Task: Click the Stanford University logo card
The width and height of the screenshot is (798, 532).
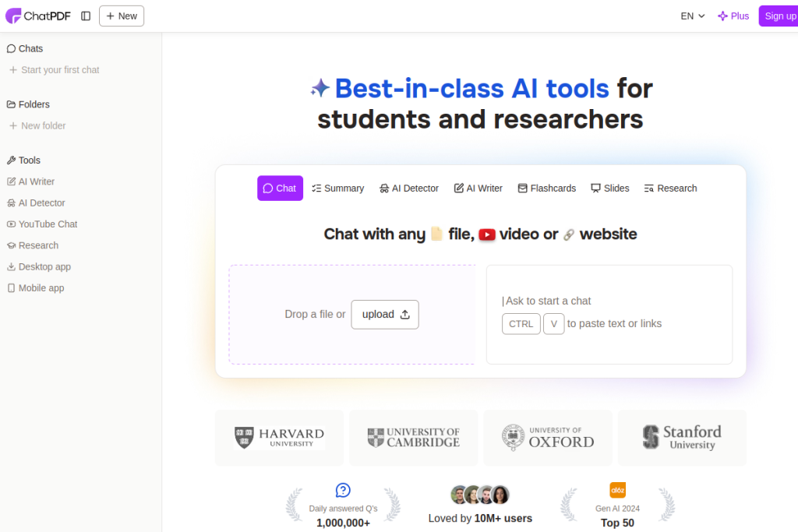Action: tap(682, 438)
